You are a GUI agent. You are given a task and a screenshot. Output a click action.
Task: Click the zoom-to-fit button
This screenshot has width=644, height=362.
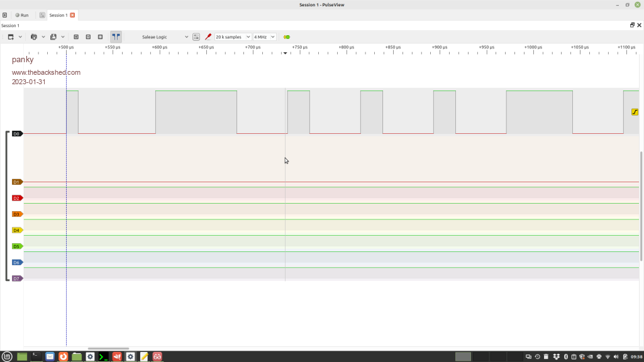point(100,37)
